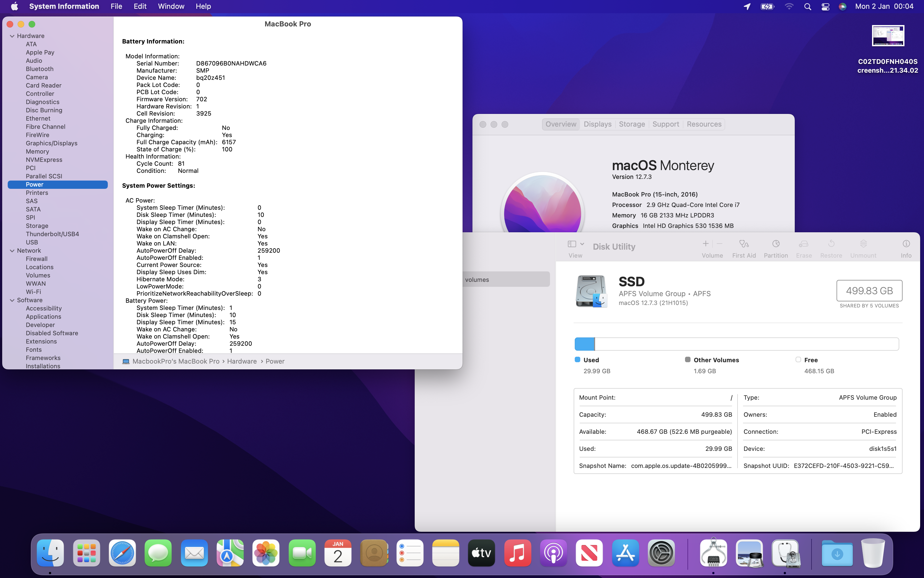
Task: Select Bluetooth in the Hardware list
Action: click(x=40, y=69)
